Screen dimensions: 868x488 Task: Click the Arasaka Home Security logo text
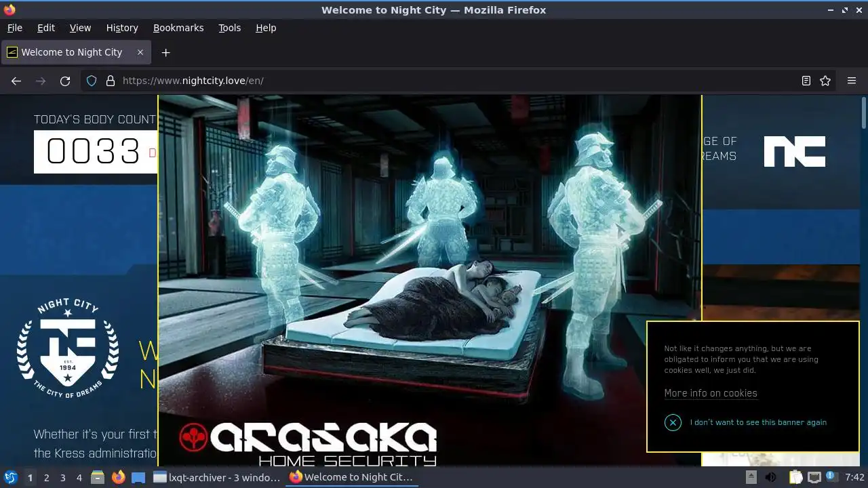tap(309, 444)
